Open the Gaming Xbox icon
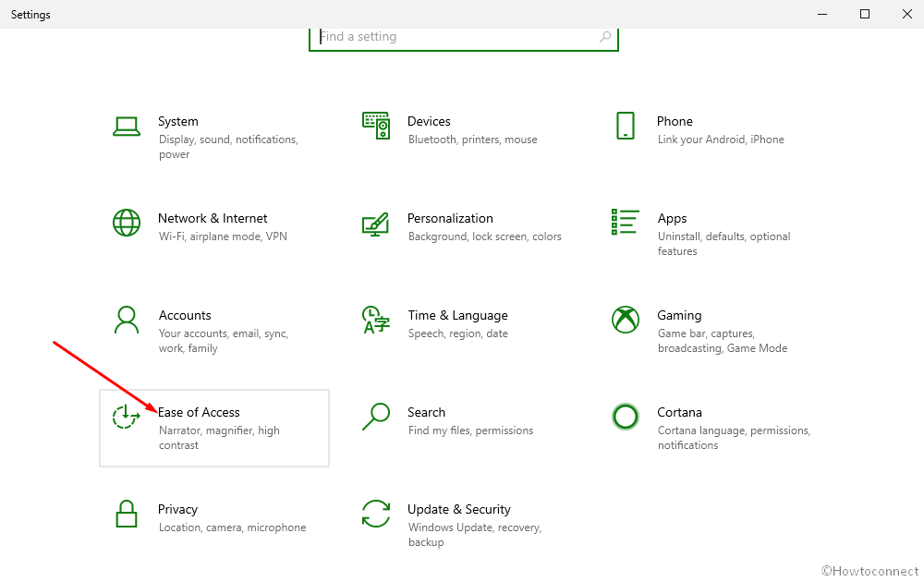The image size is (924, 582). (x=626, y=320)
